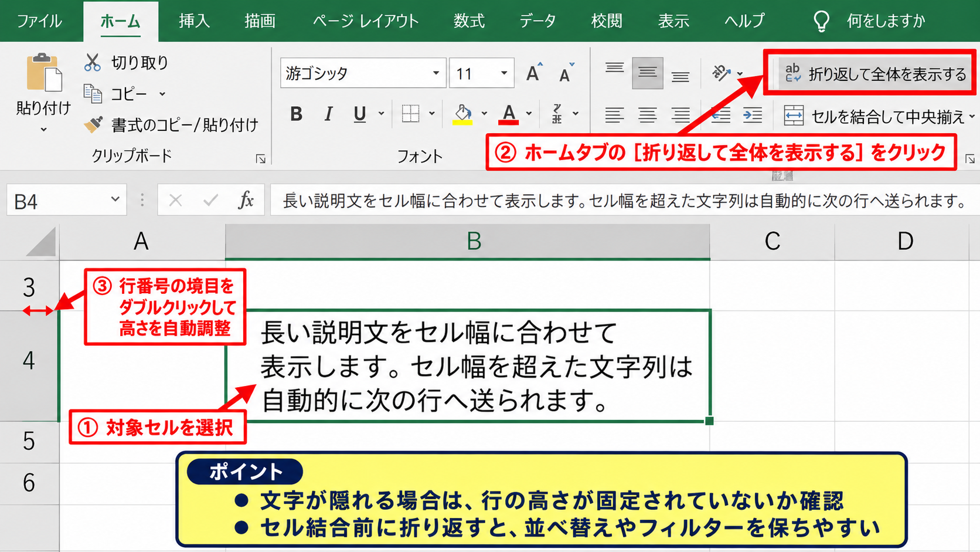
Task: Open borders icon in the font group
Action: (x=410, y=113)
